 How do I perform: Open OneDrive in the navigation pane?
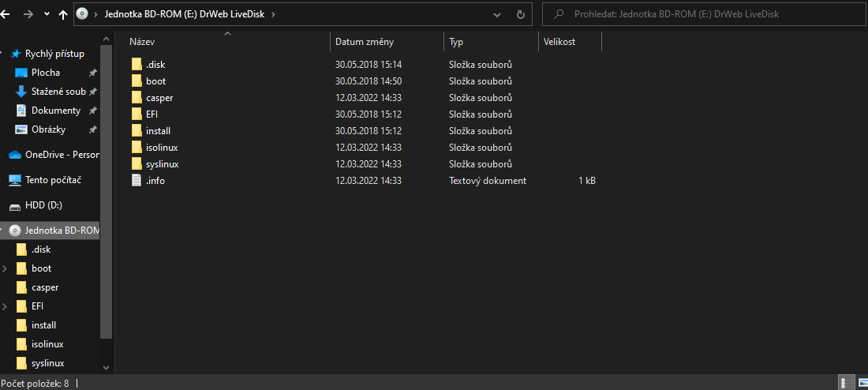(54, 155)
